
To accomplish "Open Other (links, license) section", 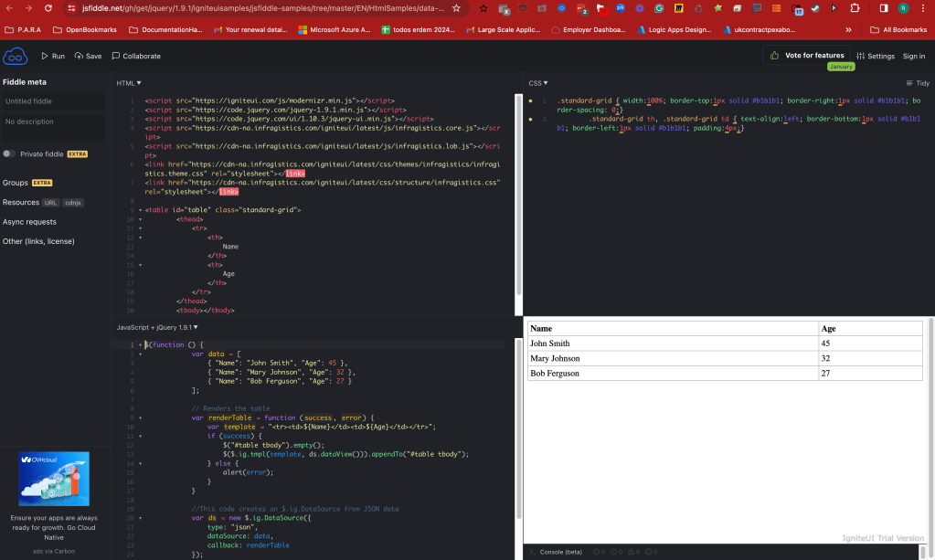I will click(x=38, y=241).
